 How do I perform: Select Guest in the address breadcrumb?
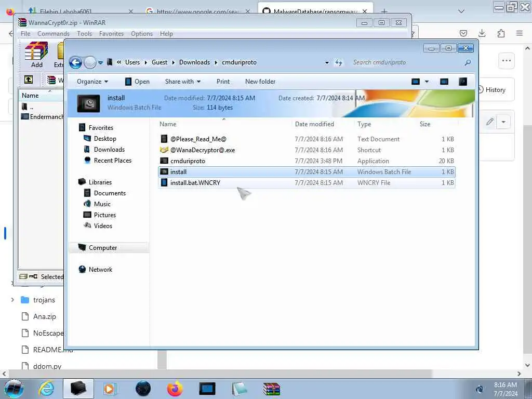tap(159, 62)
